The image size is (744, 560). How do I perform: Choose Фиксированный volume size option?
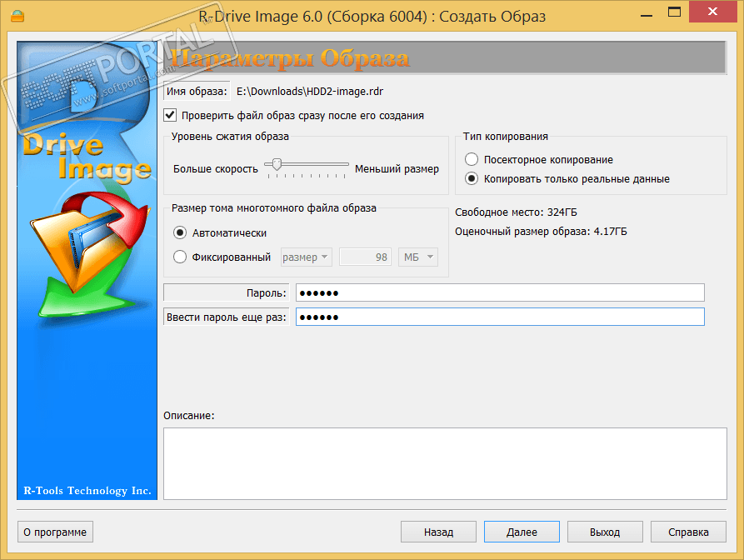pyautogui.click(x=180, y=257)
